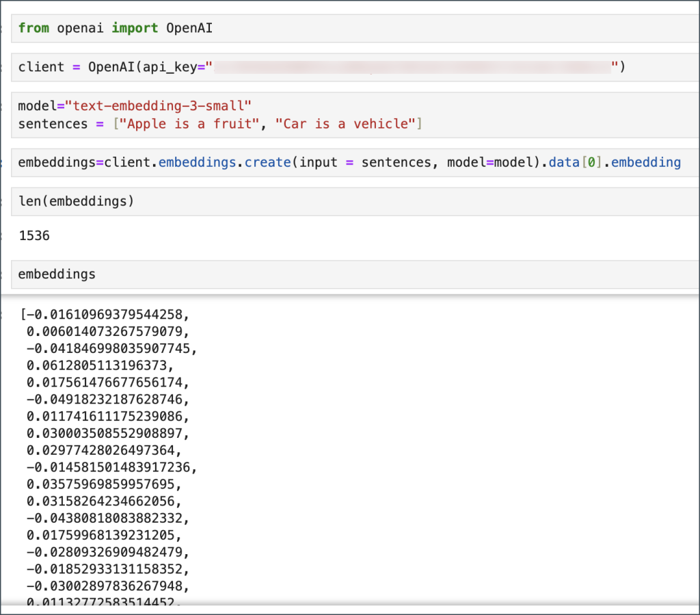Click the sentences list code line
Viewport: 700px width, 615px height.
[220, 124]
